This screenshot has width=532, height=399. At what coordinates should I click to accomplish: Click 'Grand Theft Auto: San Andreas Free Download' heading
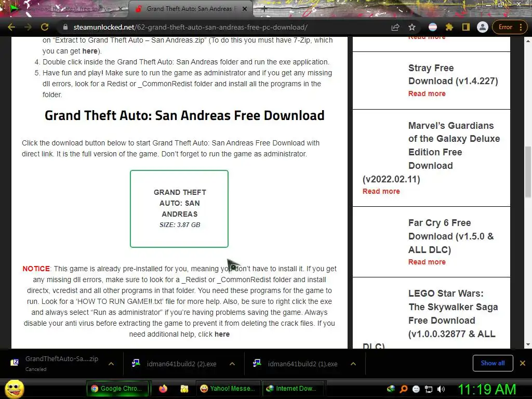184,115
